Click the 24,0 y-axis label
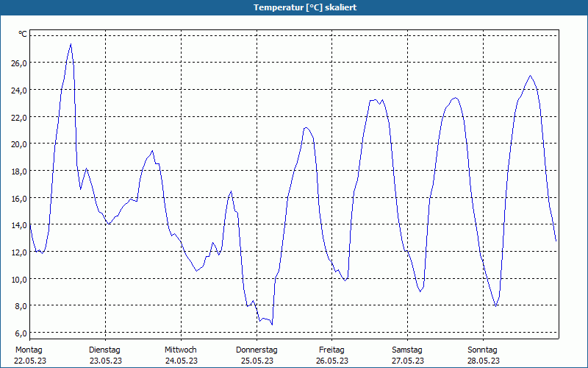Image resolution: width=588 pixels, height=368 pixels. (19, 90)
